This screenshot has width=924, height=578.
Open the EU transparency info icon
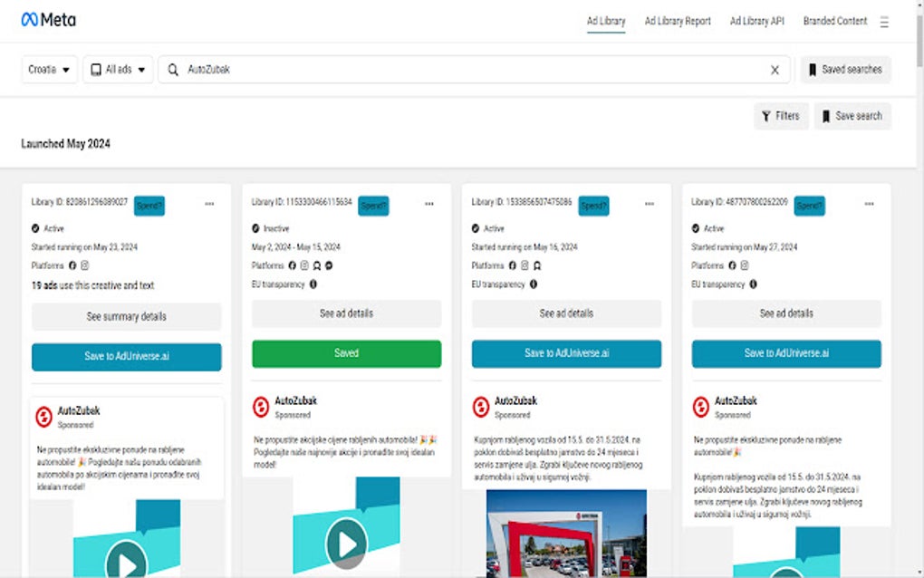313,284
